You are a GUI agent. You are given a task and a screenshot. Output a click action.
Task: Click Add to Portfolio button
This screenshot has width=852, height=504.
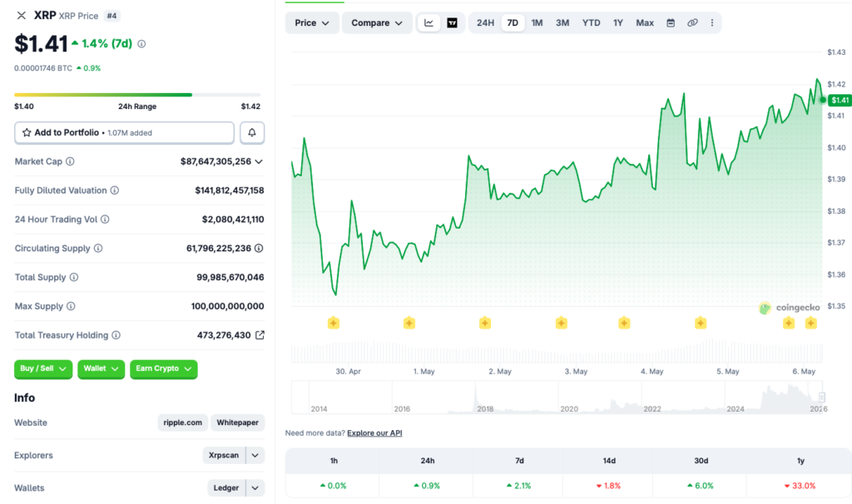[125, 132]
